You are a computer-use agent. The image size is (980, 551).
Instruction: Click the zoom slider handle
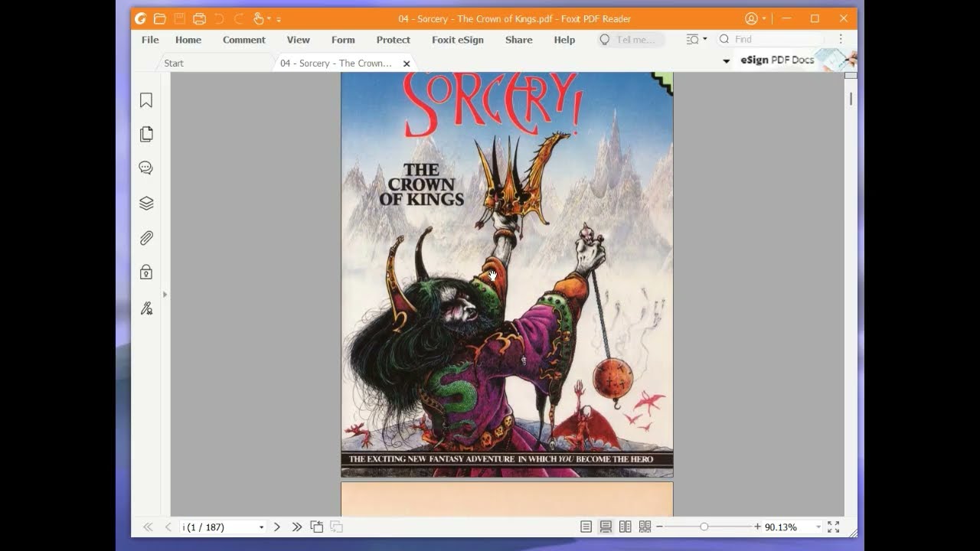(704, 527)
